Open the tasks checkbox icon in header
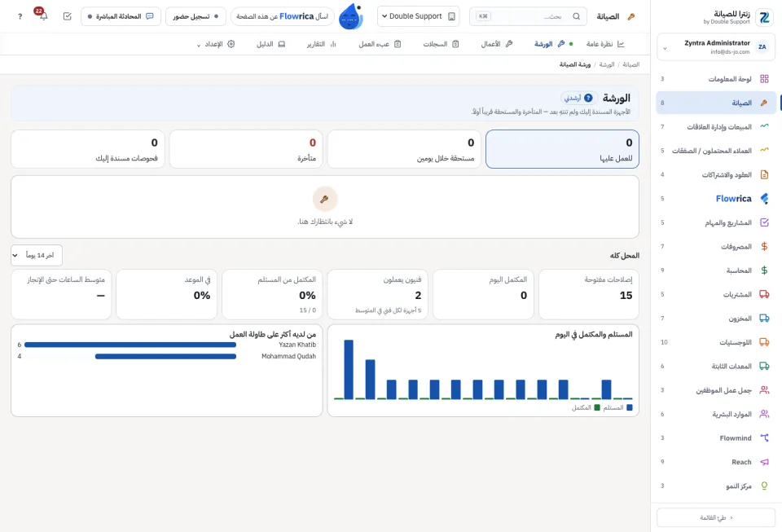Screen dimensions: 782x532 point(68,16)
